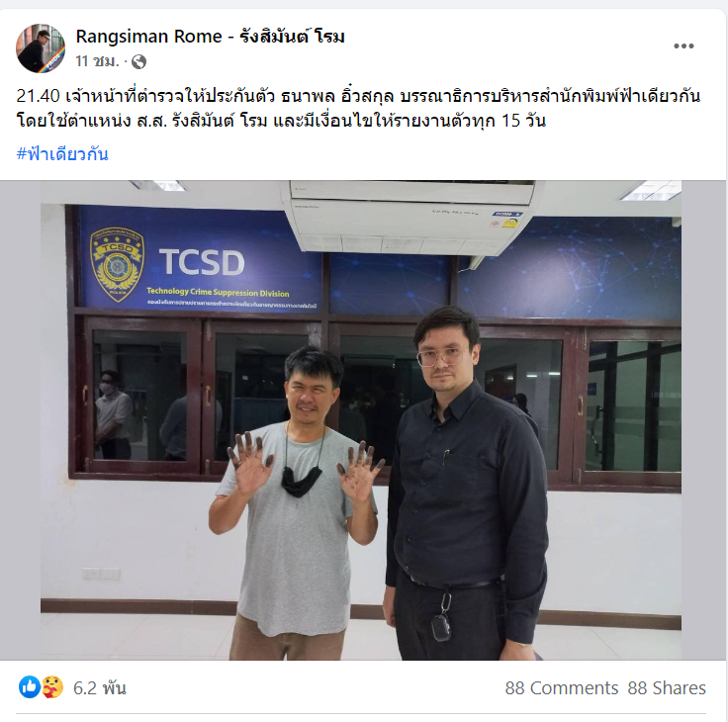This screenshot has height=722, width=728.
Task: Click the Care hug reaction emoji
Action: 52,686
